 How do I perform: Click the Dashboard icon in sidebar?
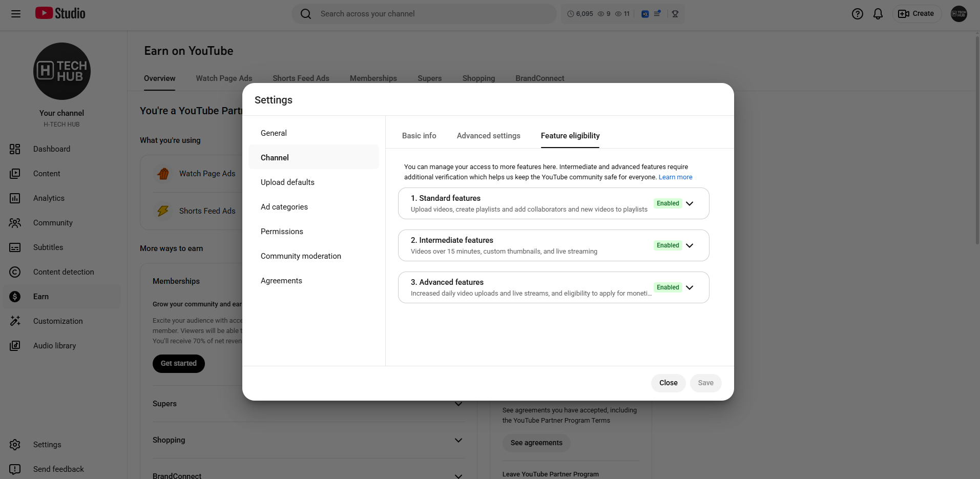pyautogui.click(x=15, y=149)
